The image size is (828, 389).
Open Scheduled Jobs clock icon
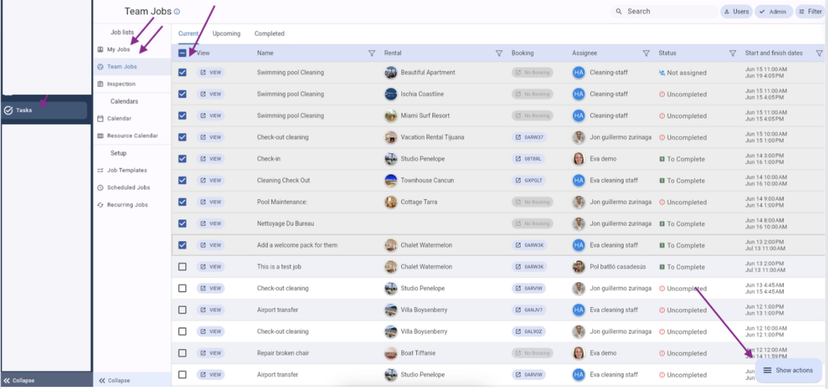(100, 187)
